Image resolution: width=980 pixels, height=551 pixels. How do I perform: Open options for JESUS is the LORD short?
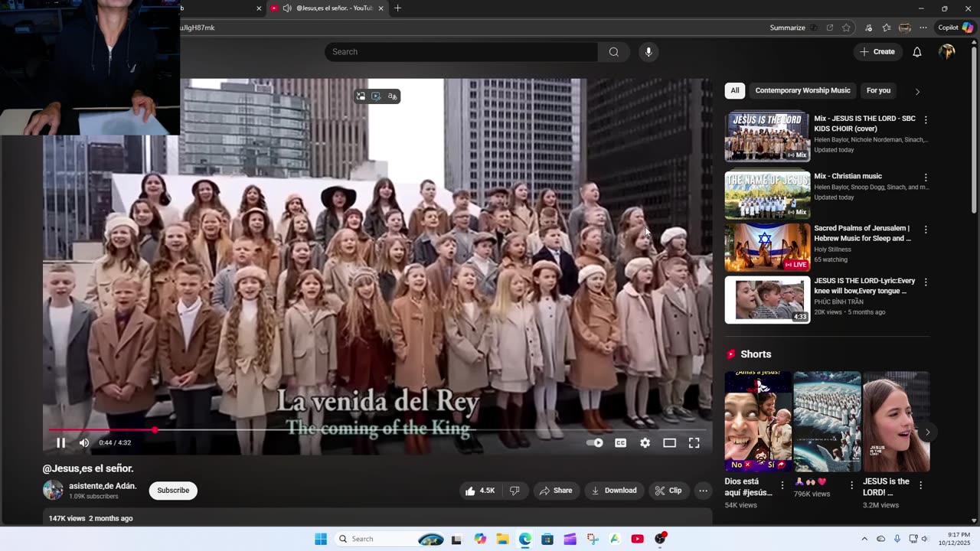[x=920, y=485]
